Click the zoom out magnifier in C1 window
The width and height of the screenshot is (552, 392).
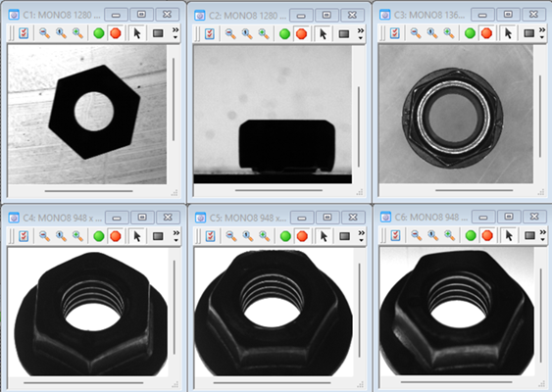point(44,33)
